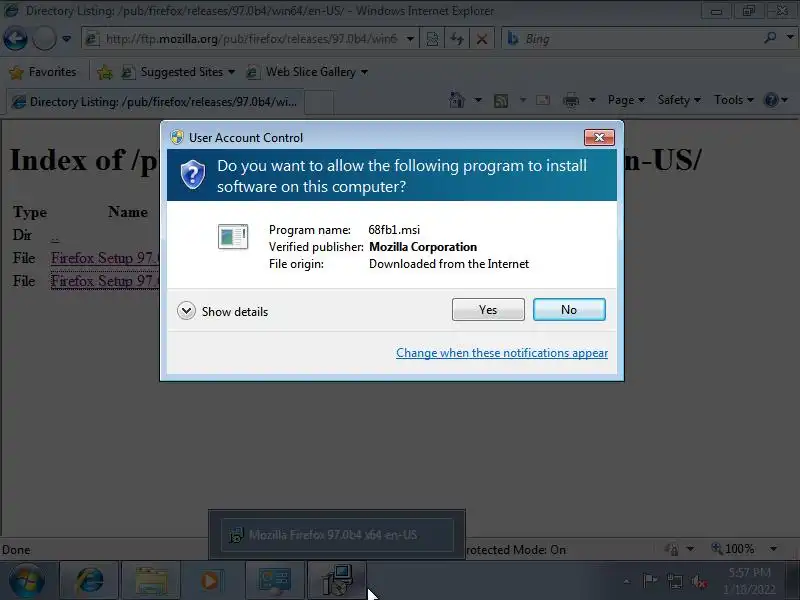Click Yes in User Account Control dialog
800x600 pixels.
pyautogui.click(x=488, y=310)
